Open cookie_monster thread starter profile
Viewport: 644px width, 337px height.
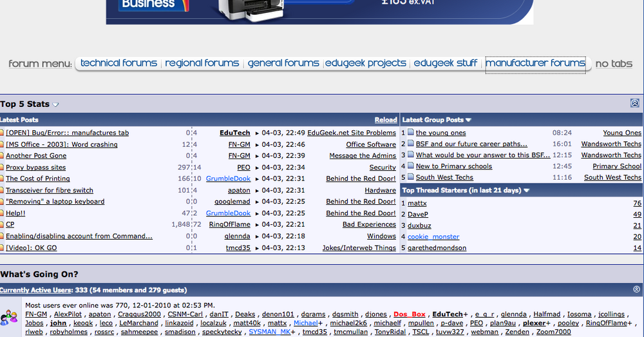click(433, 236)
